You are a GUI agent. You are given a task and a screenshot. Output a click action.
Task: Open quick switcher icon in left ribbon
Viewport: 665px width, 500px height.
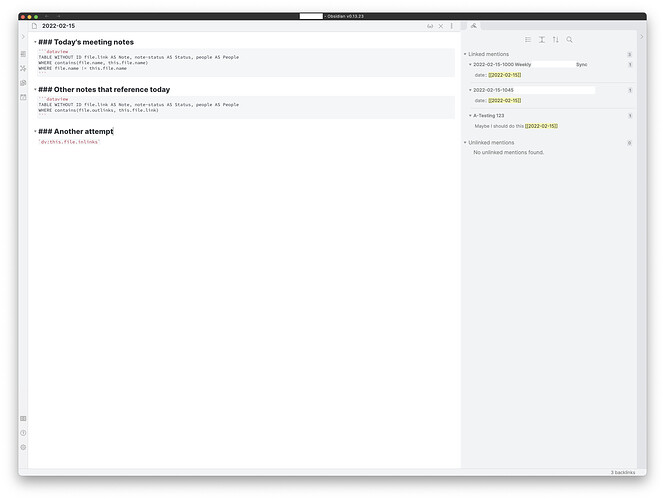click(23, 54)
